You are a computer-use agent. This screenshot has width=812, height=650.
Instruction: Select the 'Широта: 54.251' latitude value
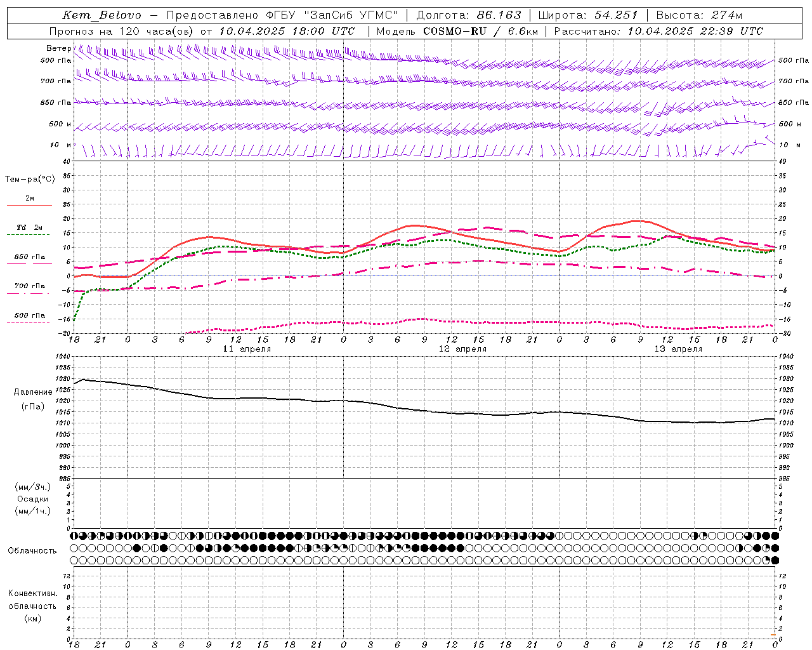pos(588,15)
